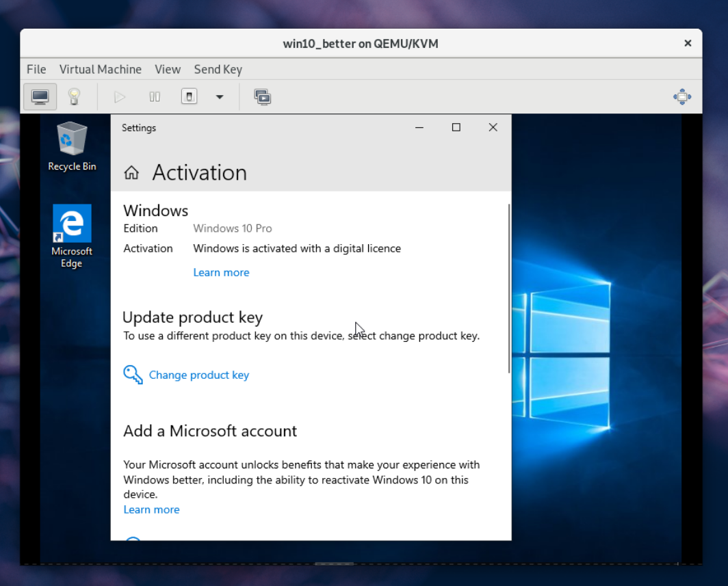The height and width of the screenshot is (586, 728).
Task: Open virtual hardware details lightbulb
Action: point(74,96)
